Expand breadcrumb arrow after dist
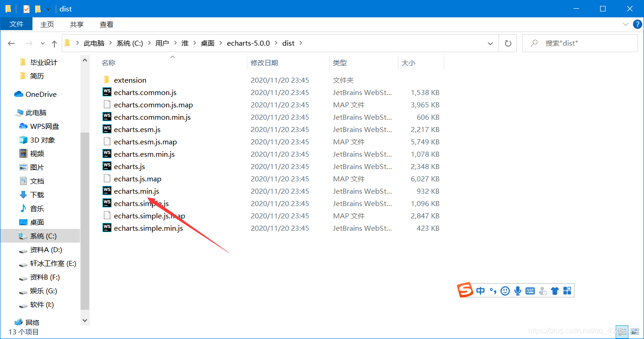The width and height of the screenshot is (644, 339). click(301, 43)
